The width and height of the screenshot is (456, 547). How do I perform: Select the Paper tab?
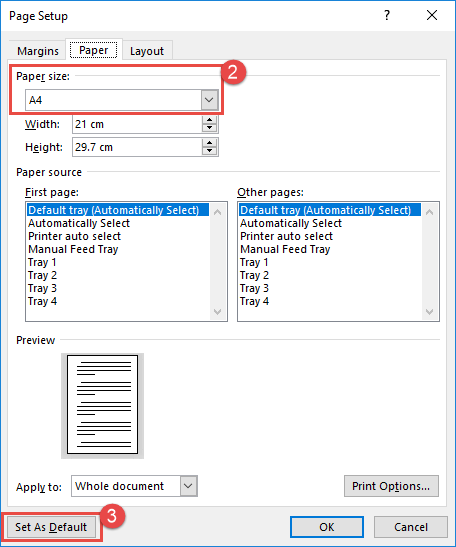(94, 50)
